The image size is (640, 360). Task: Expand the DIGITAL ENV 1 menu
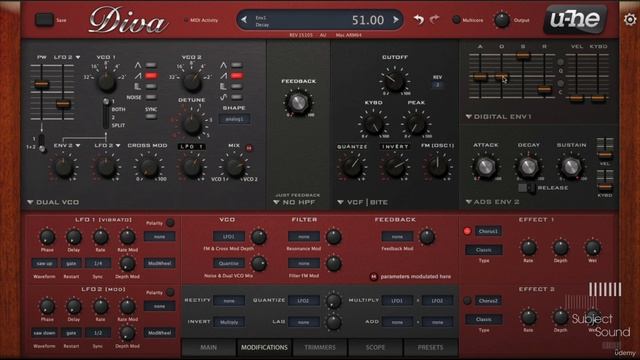pos(499,117)
